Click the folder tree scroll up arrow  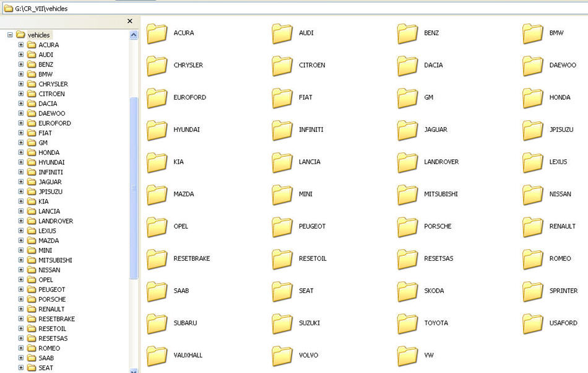click(x=134, y=35)
